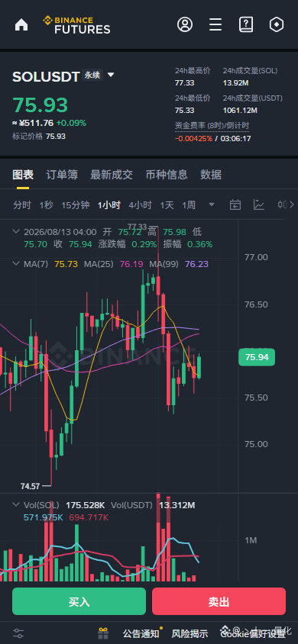Click the 77.33 high price marker

(137, 227)
